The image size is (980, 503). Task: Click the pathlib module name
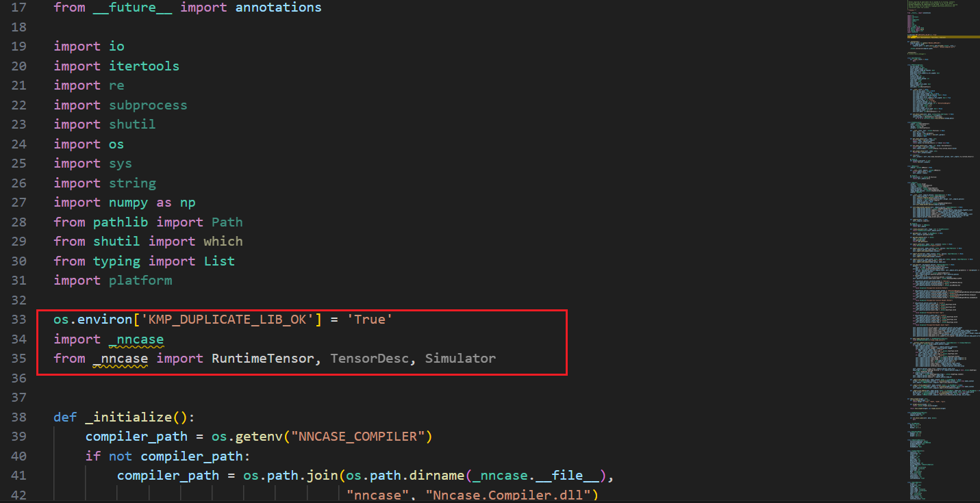coord(121,222)
